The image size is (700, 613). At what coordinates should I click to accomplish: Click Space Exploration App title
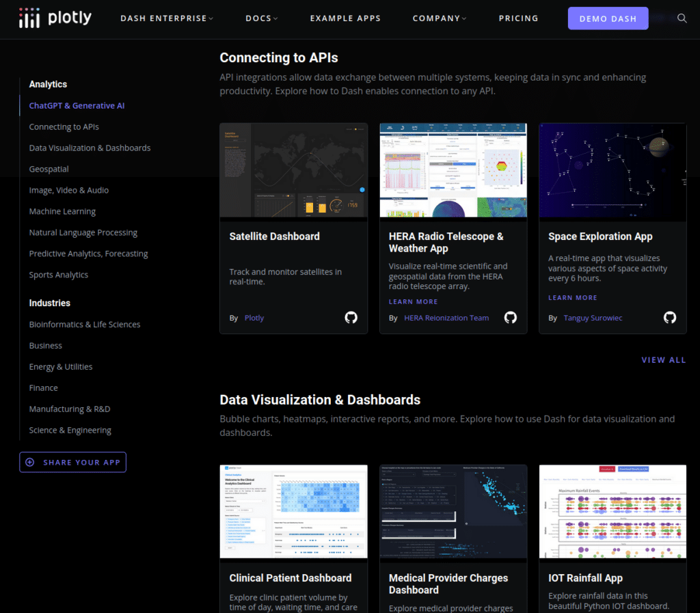(x=600, y=236)
